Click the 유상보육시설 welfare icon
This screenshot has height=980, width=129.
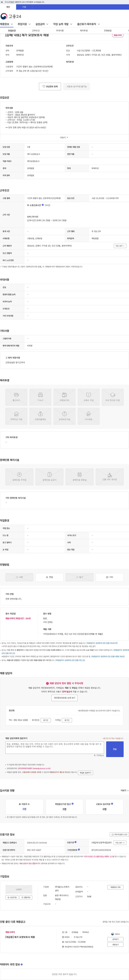tap(64, 416)
